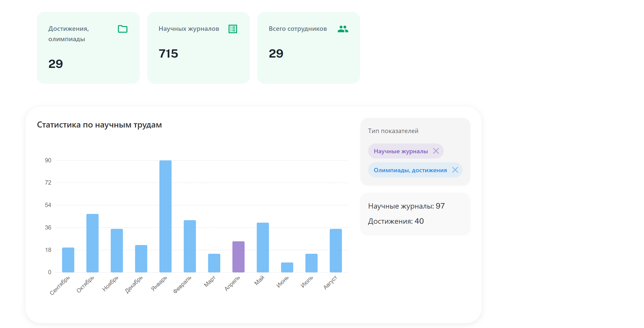Click the Статистика по научным трудам heading

(99, 125)
